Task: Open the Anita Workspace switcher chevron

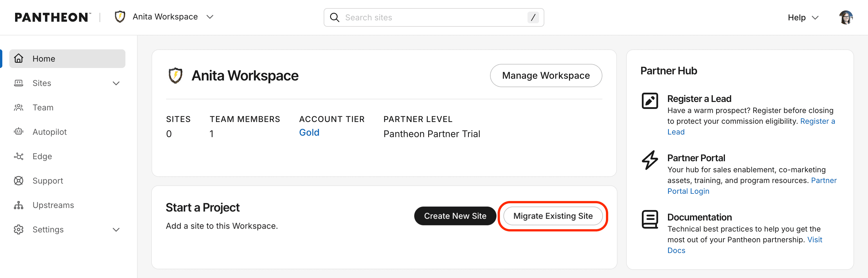Action: point(210,17)
